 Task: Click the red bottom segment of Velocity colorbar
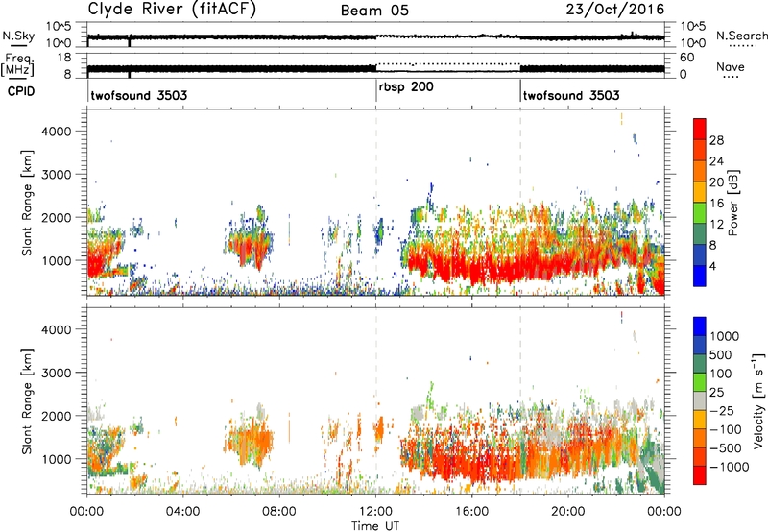click(x=700, y=475)
